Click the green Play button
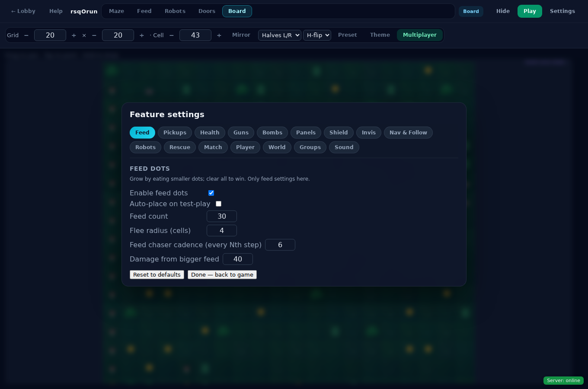588x389 pixels. [x=530, y=11]
